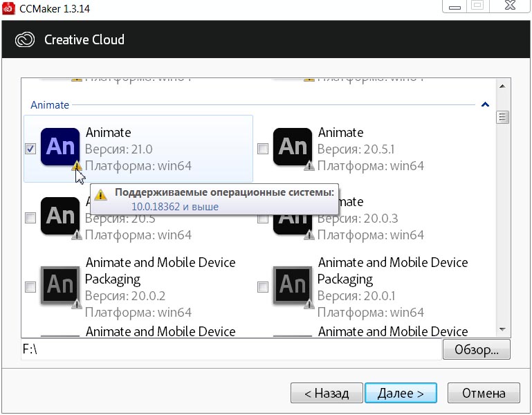The image size is (532, 415).
Task: Click the Animate 20.0.1 packaging app icon
Action: click(x=293, y=285)
